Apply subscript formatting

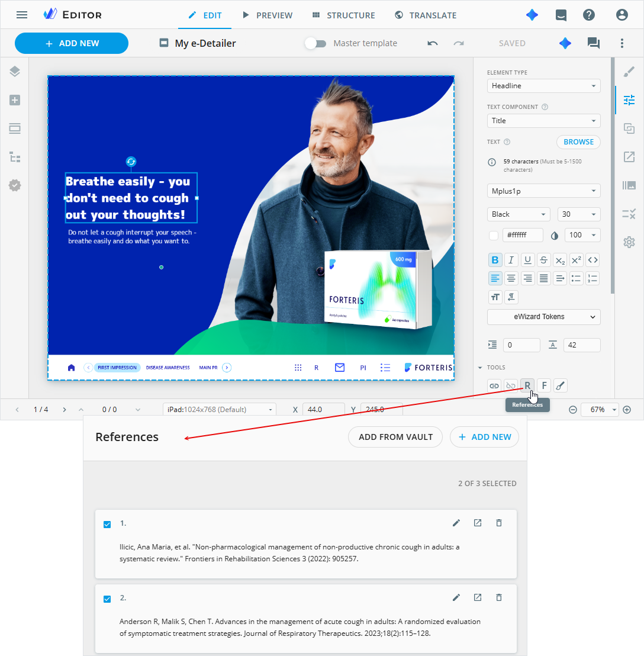[x=560, y=260]
